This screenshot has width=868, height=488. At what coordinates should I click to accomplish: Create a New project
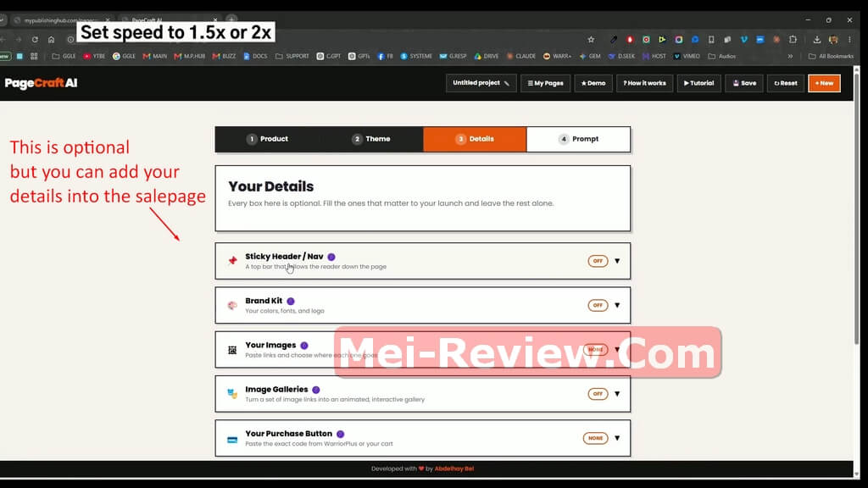(824, 83)
